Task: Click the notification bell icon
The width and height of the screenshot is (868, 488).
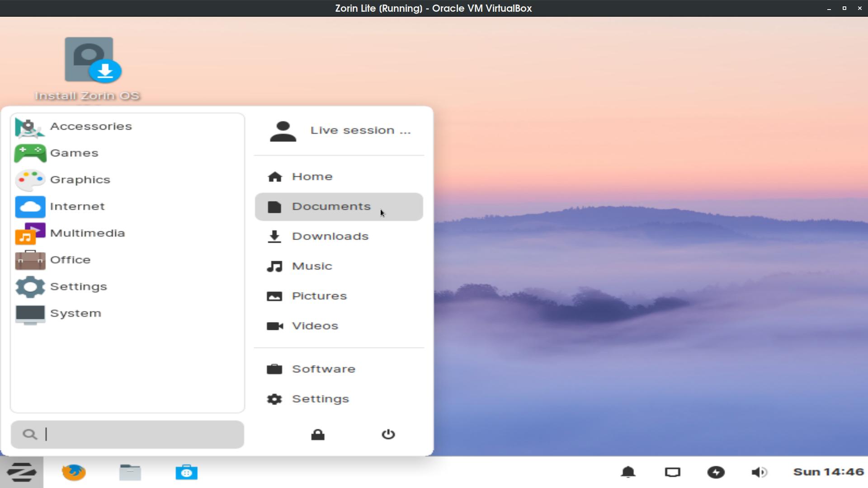Action: [628, 471]
